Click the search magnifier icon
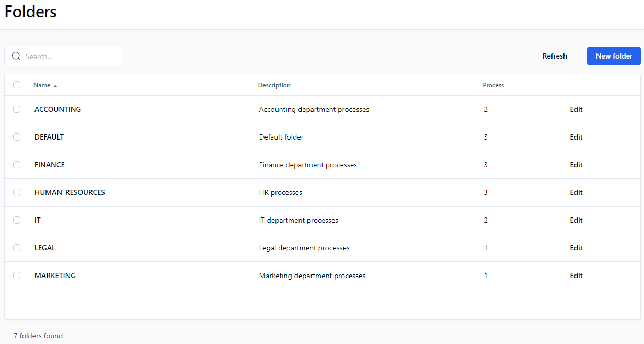Screen dimensions: 644x344 coord(16,56)
